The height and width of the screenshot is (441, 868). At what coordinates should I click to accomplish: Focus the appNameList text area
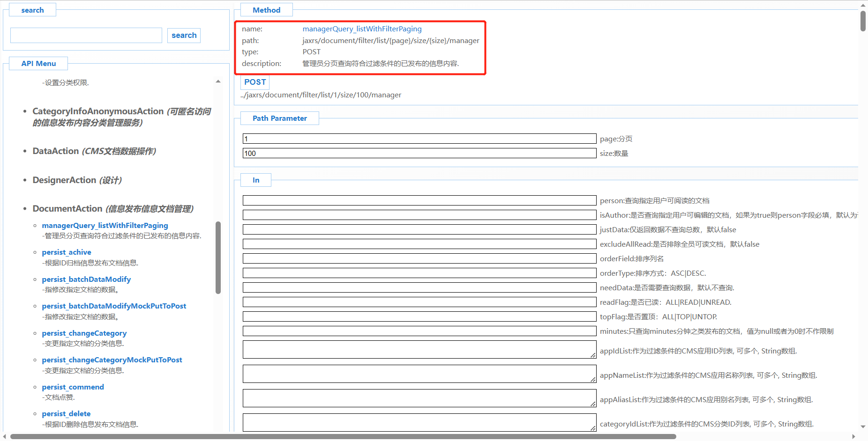(419, 374)
